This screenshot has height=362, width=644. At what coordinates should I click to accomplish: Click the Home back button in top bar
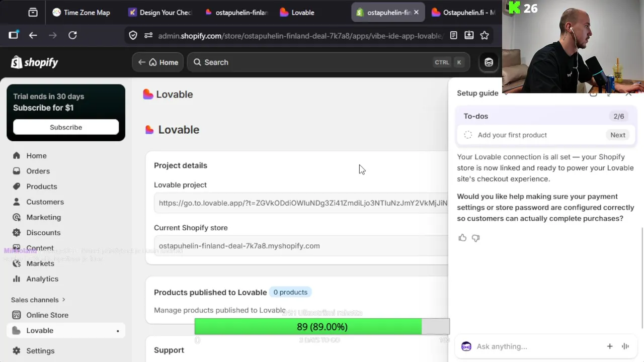click(x=158, y=62)
